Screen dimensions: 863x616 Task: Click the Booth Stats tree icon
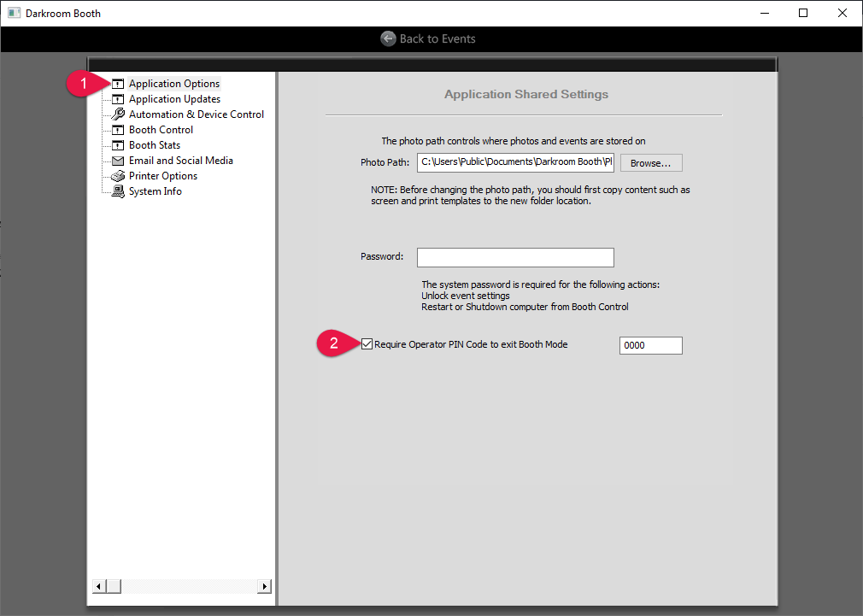pyautogui.click(x=118, y=145)
